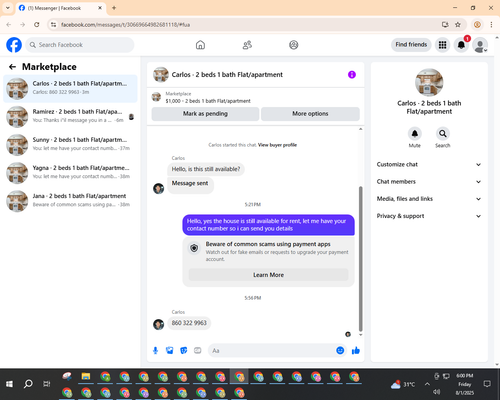Open View buyer profile link
Image resolution: width=500 pixels, height=400 pixels.
(277, 145)
